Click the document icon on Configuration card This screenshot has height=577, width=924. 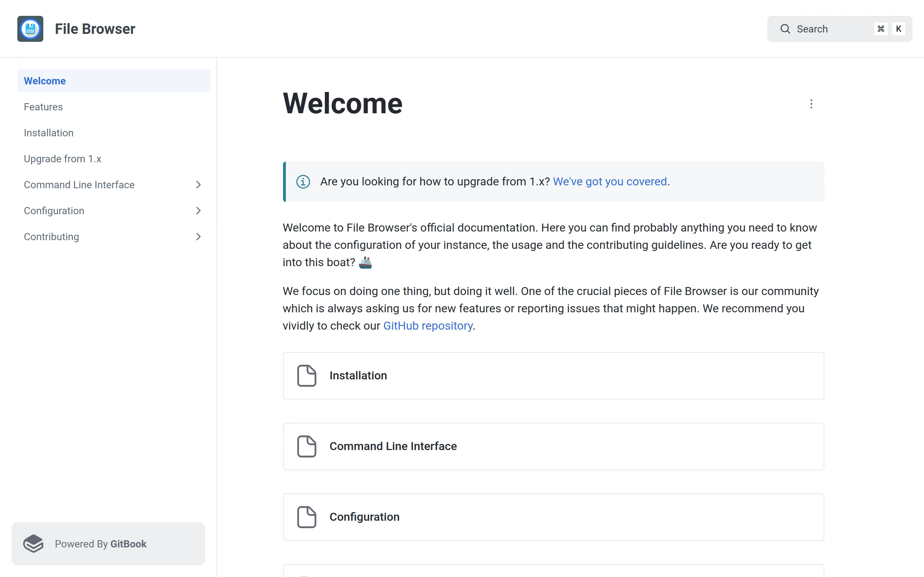pos(306,517)
